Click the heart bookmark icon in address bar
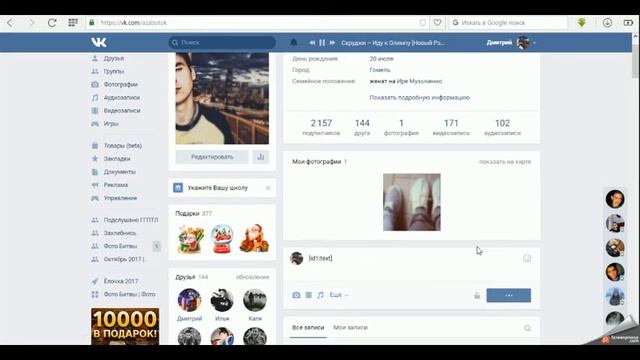 [437, 22]
